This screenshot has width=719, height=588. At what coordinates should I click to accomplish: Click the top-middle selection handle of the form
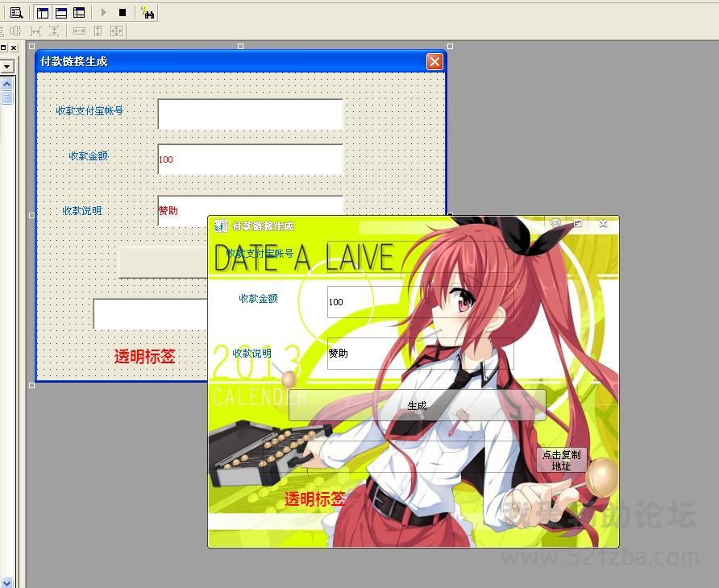coord(241,46)
